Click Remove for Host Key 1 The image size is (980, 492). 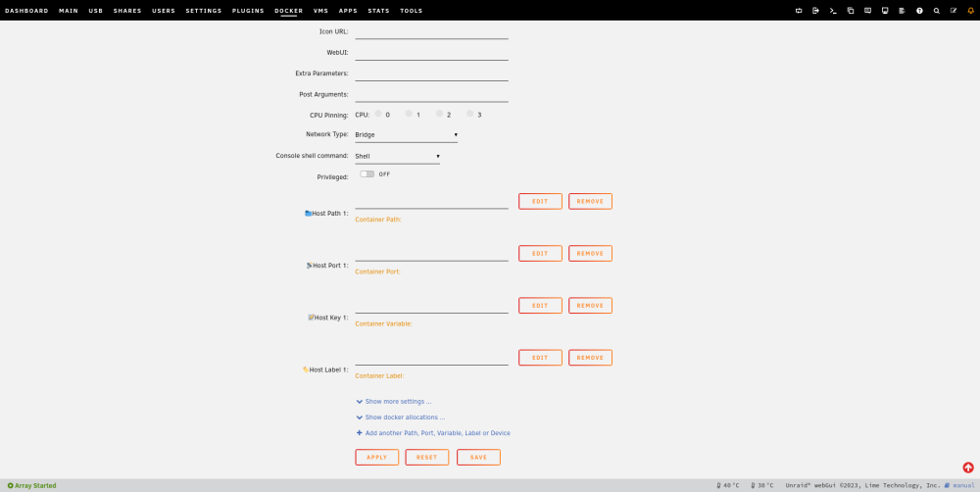(590, 306)
